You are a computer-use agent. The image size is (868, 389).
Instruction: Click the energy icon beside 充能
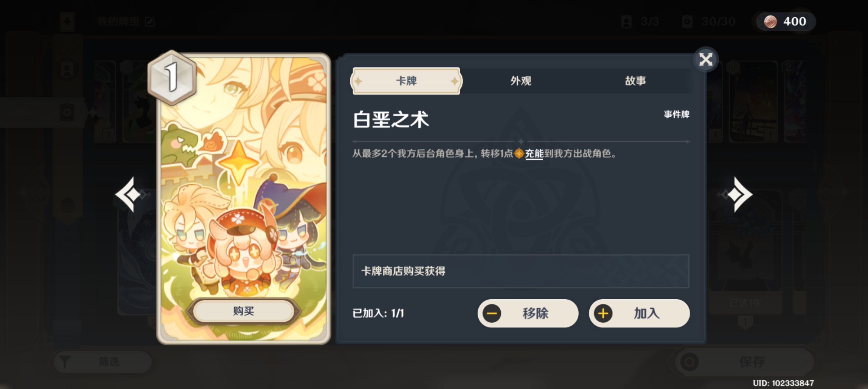(519, 154)
